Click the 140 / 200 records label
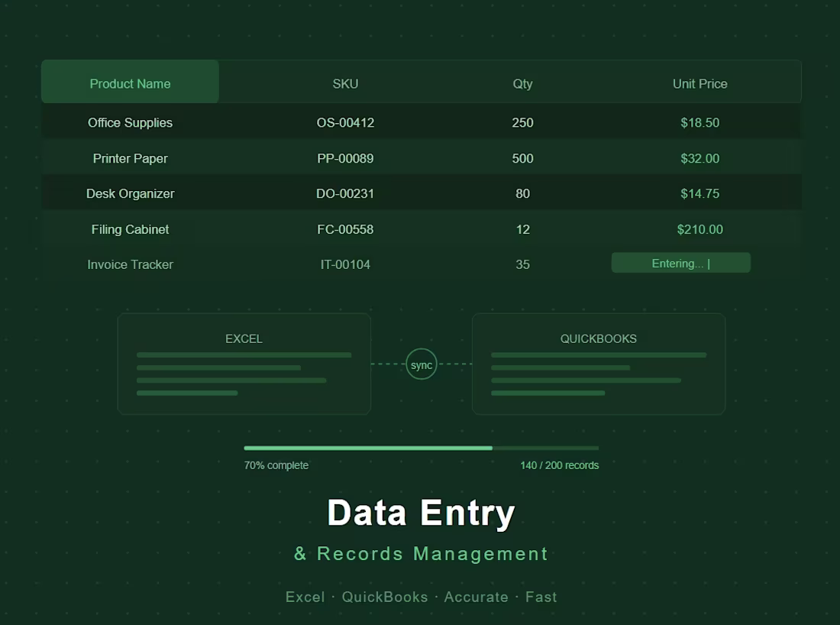Screen dimensions: 840x625 click(559, 465)
